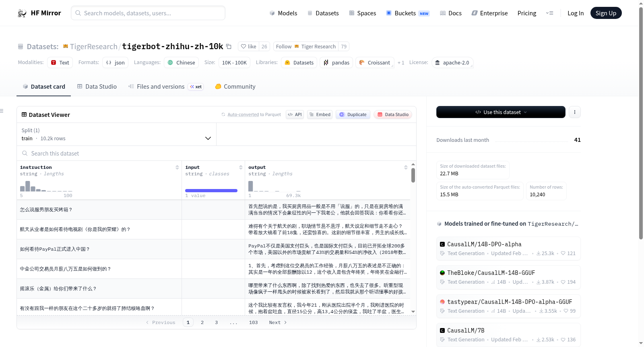Viewport: 644px width, 347px height.
Task: Sort the output column with its arrows icon
Action: click(x=406, y=167)
